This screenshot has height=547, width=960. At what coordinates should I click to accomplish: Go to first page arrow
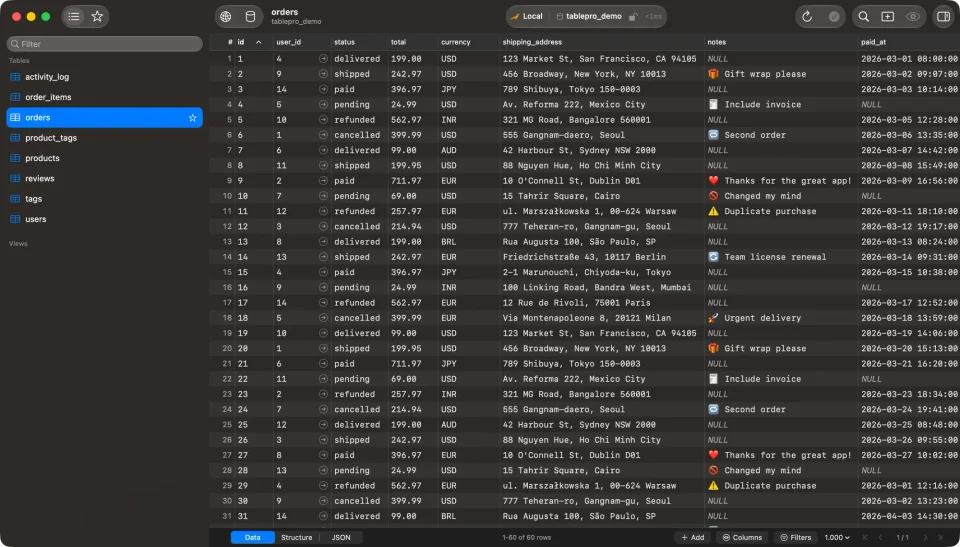[864, 537]
